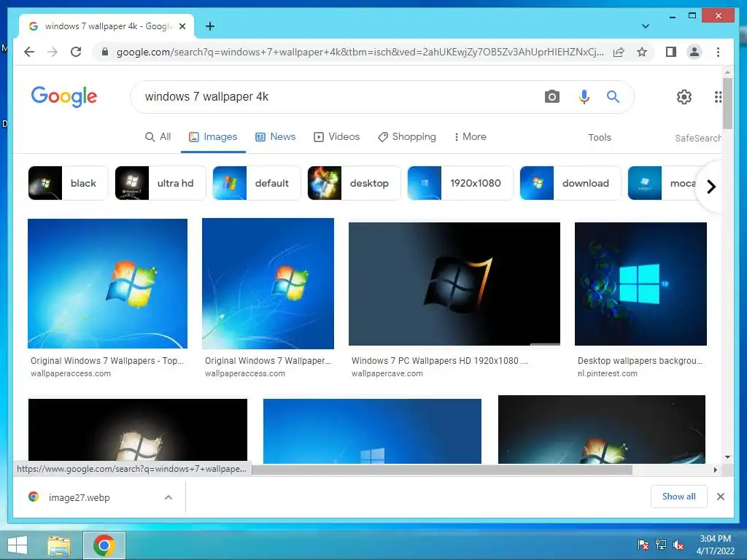Filter results by the desktop chip
This screenshot has height=560, width=747.
pos(354,183)
